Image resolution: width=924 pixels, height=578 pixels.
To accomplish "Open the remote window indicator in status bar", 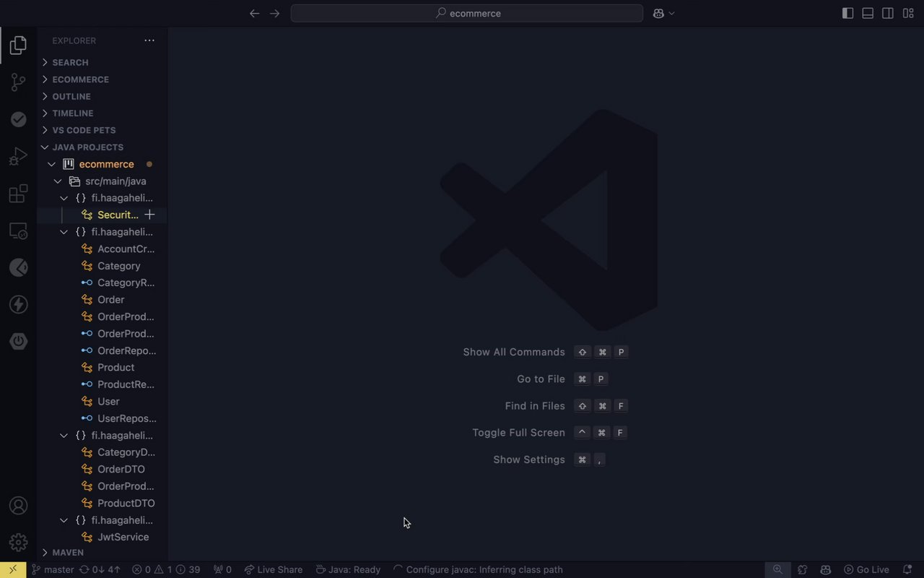I will [13, 569].
